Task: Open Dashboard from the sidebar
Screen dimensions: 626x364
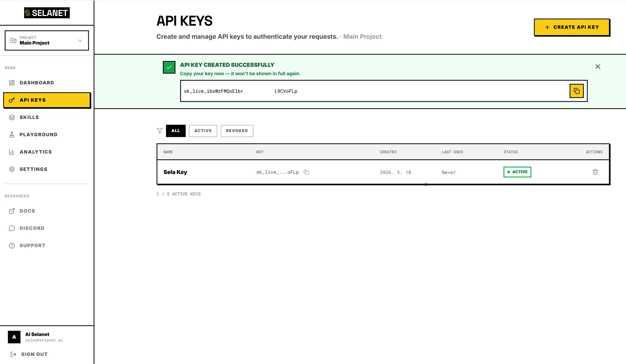Action: (37, 83)
